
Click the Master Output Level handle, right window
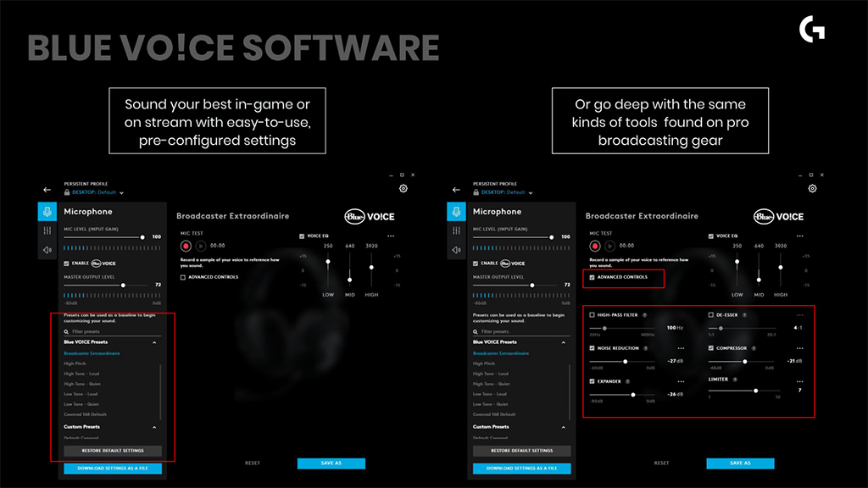click(x=532, y=286)
